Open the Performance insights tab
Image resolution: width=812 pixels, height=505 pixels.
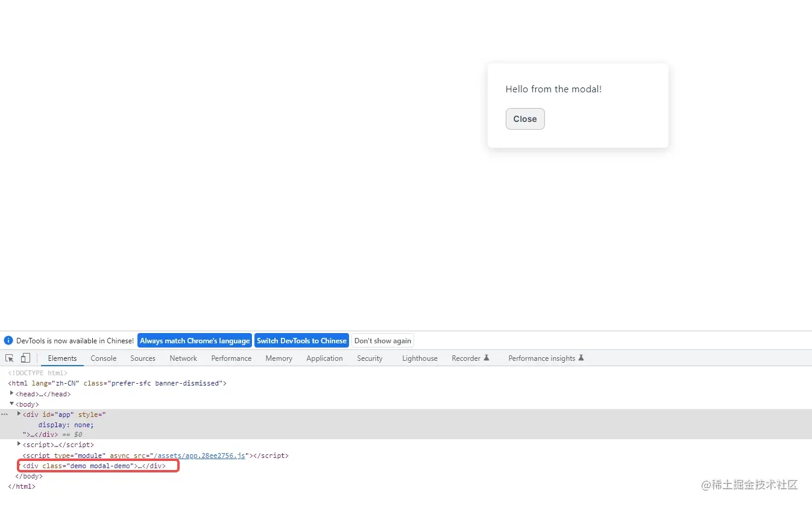546,358
